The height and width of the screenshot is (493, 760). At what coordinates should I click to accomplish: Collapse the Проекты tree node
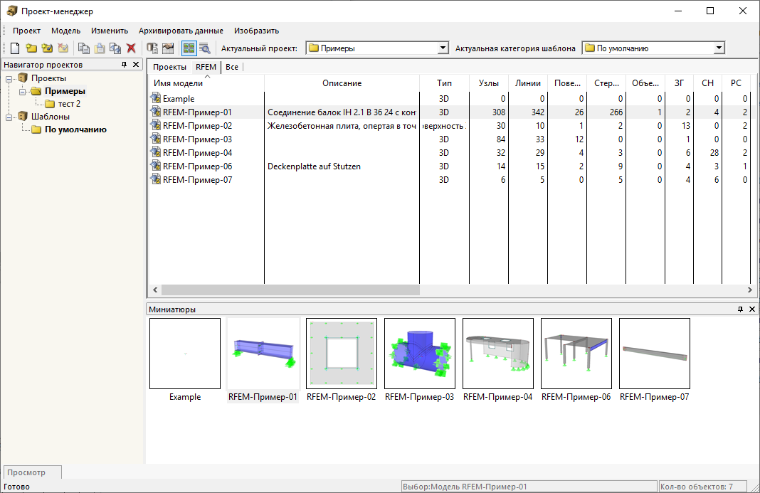9,79
